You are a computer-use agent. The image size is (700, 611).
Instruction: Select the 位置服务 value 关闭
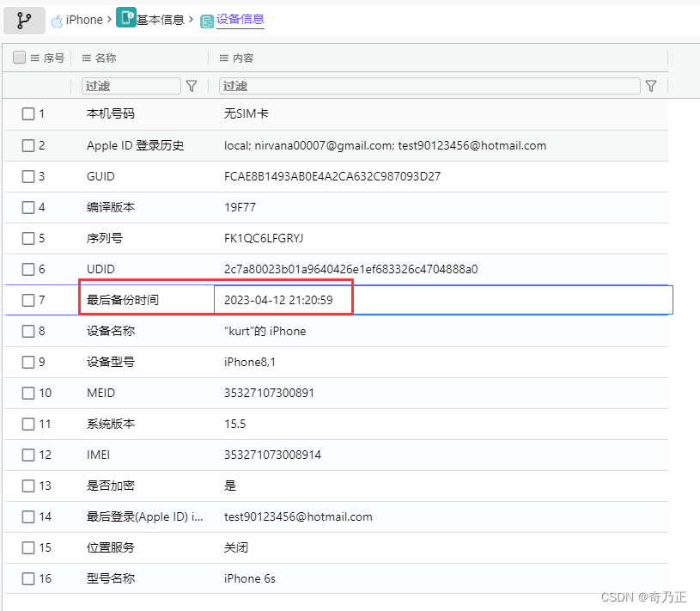click(x=235, y=547)
